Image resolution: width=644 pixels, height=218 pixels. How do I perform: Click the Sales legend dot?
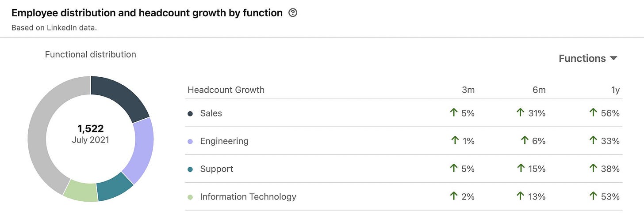pyautogui.click(x=190, y=113)
